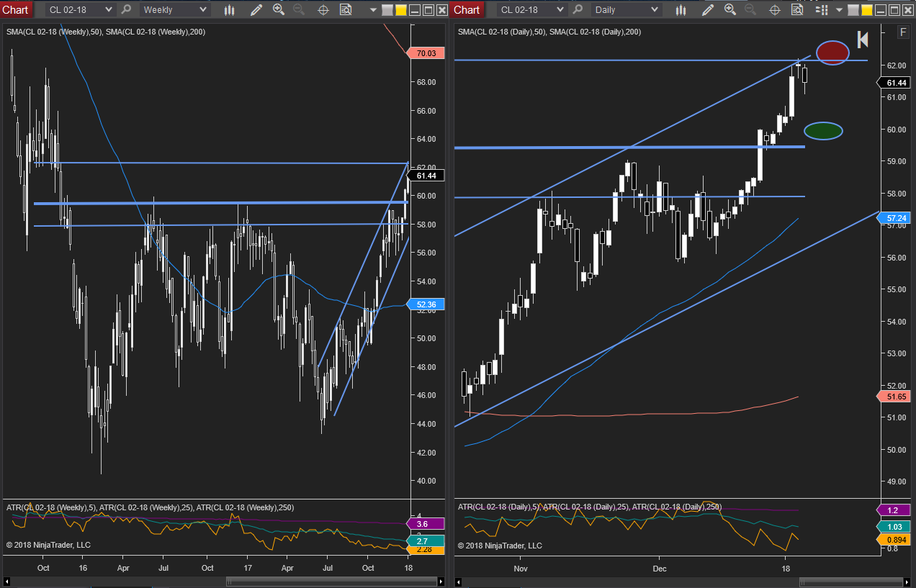The width and height of the screenshot is (916, 588).
Task: Click the 61.44 price marker on Weekly axis
Action: pyautogui.click(x=426, y=176)
